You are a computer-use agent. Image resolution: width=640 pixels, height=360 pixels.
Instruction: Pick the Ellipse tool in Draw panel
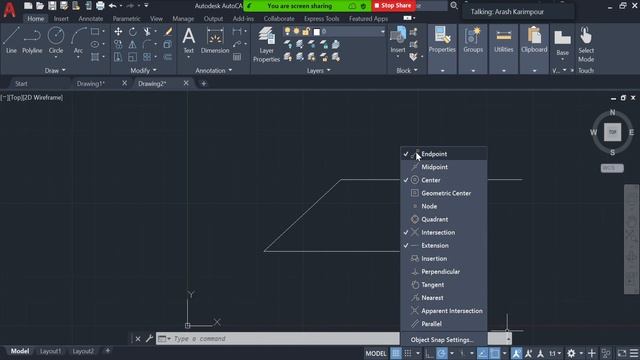click(95, 44)
